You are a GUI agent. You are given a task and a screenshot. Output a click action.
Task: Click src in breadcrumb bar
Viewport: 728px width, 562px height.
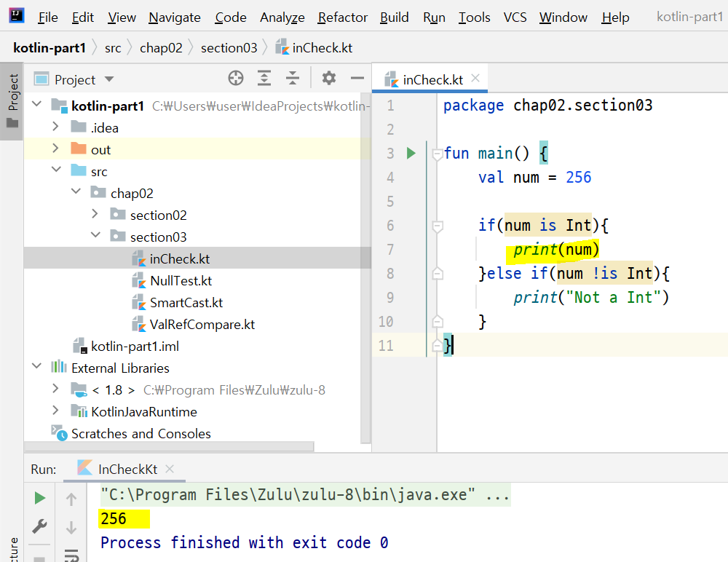[x=113, y=48]
